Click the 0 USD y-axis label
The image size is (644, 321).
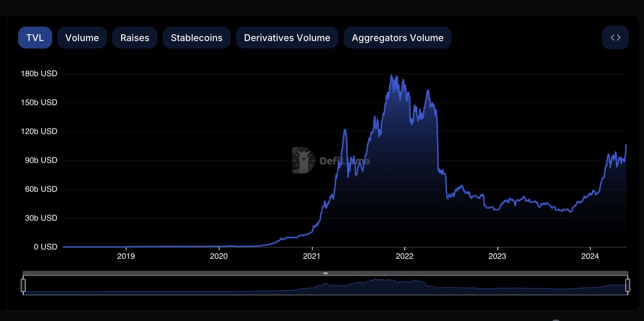coord(45,247)
